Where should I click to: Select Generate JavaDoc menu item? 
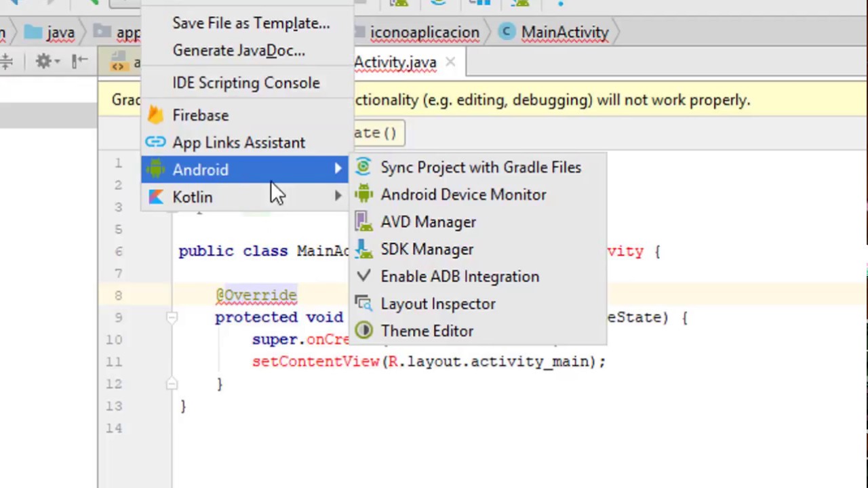pyautogui.click(x=239, y=50)
